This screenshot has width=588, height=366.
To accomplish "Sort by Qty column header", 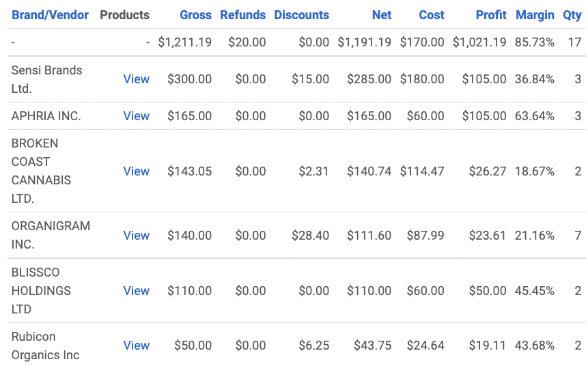I will point(572,14).
